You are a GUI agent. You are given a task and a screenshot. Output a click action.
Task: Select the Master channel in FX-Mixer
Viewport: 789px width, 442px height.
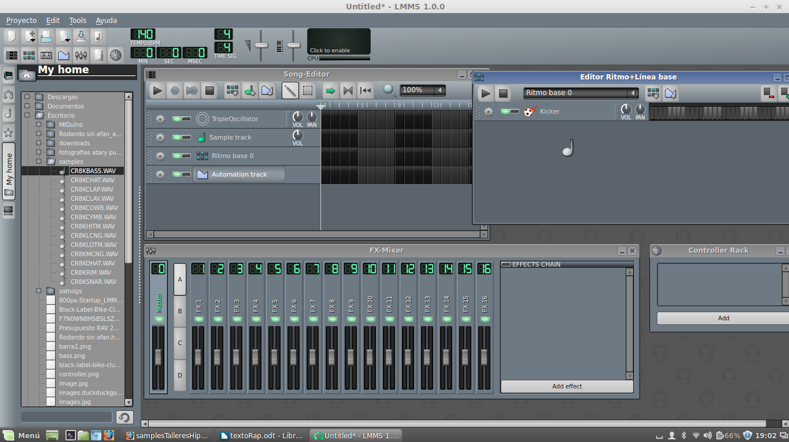[159, 327]
